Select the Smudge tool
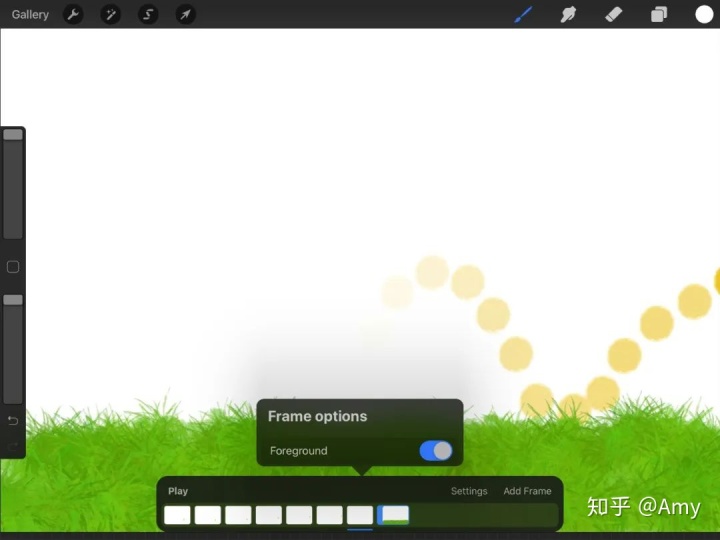Image resolution: width=720 pixels, height=540 pixels. tap(568, 15)
